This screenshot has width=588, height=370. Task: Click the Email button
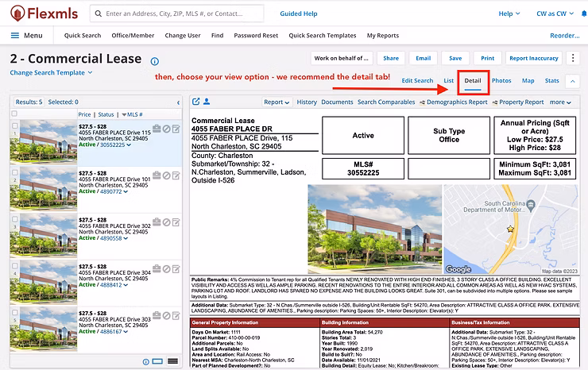tap(423, 58)
